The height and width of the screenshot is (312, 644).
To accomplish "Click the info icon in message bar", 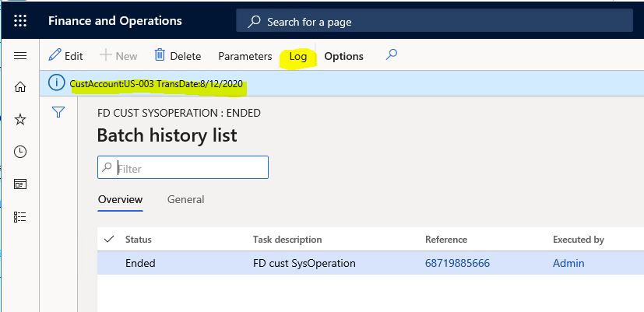I will tap(56, 83).
